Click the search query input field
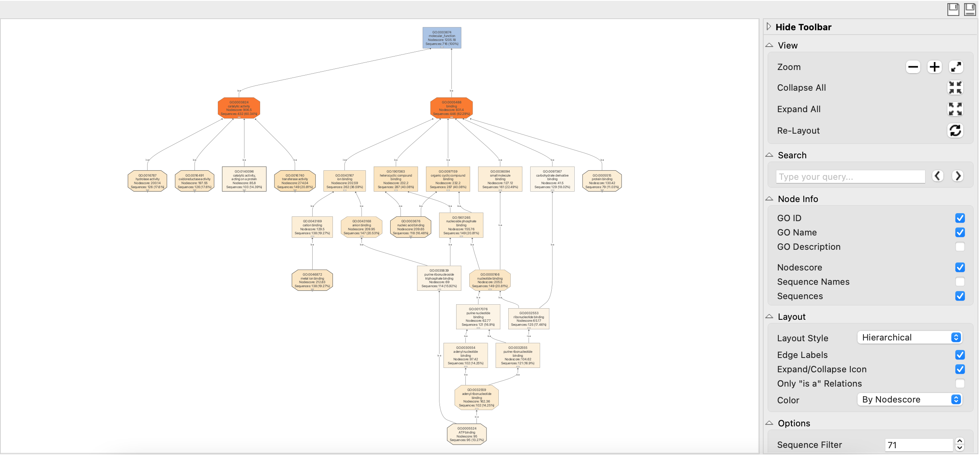980x455 pixels. pyautogui.click(x=850, y=177)
